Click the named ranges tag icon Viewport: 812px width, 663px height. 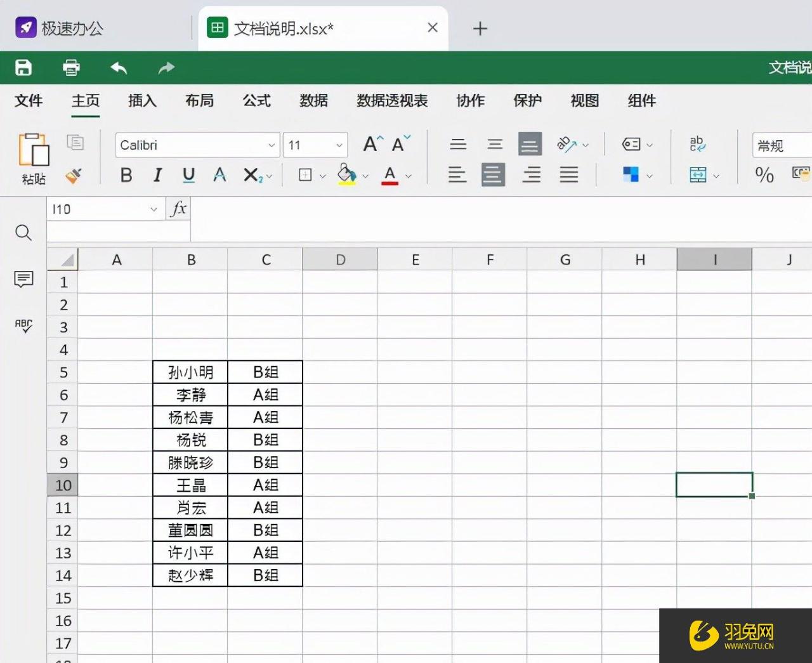pyautogui.click(x=631, y=144)
